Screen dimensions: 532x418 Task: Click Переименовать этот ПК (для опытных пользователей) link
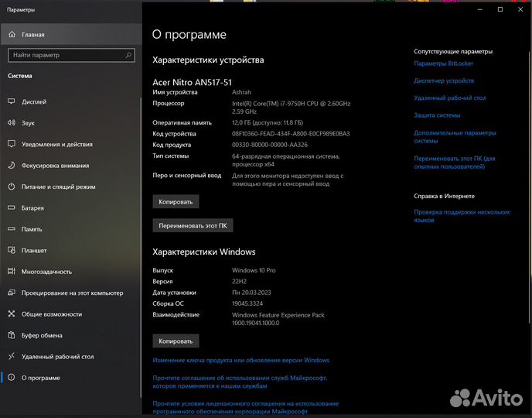click(x=455, y=163)
